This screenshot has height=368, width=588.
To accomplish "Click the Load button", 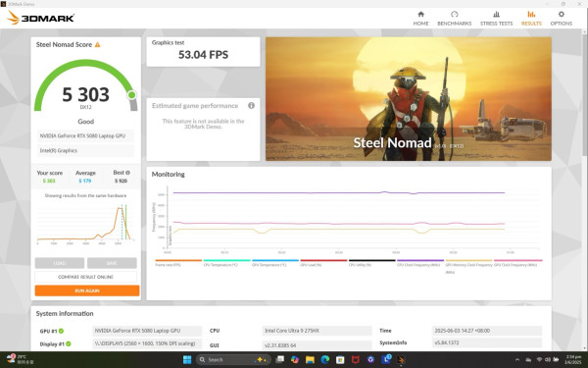I will pyautogui.click(x=60, y=263).
